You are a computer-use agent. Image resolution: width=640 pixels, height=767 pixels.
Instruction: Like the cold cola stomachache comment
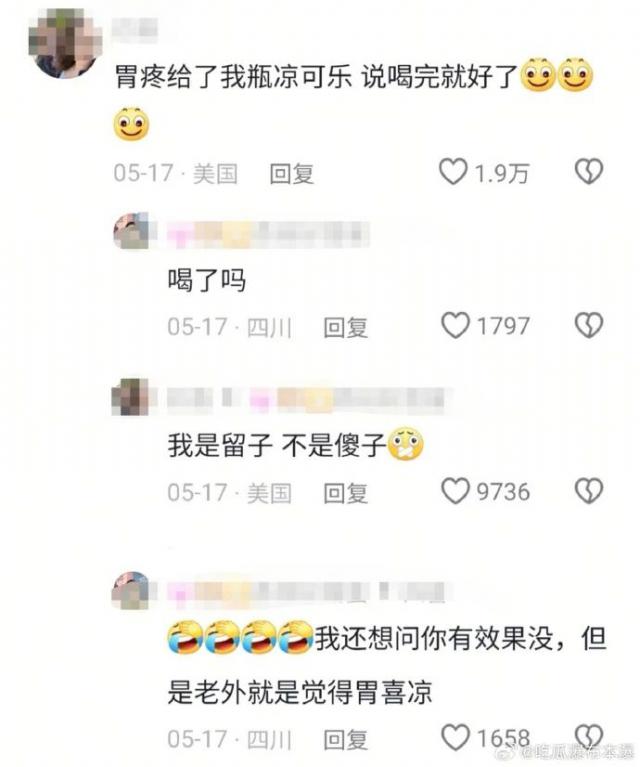pos(453,172)
